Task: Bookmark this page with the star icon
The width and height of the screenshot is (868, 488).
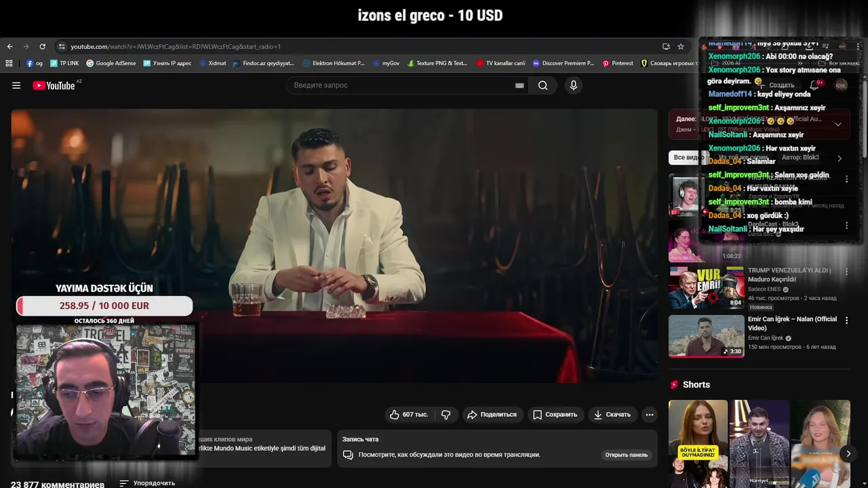Action: tap(681, 47)
